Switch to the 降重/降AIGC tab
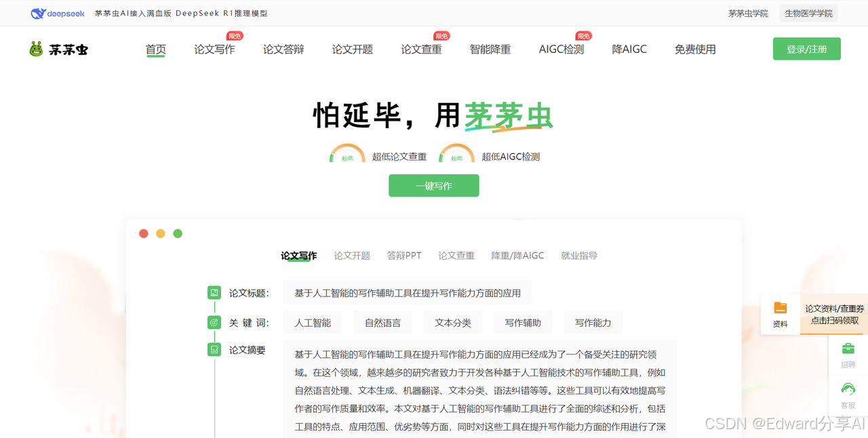 click(518, 256)
